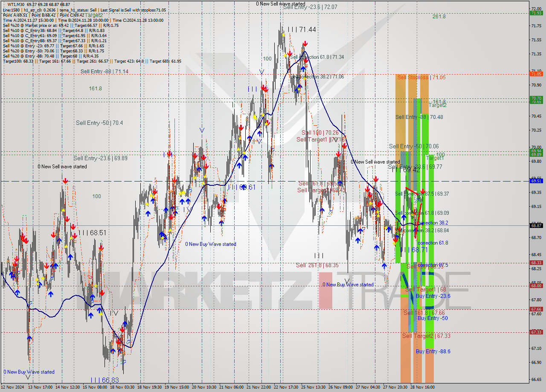This screenshot has width=546, height=392.
Task: Click the '28 Nov 16:00' time axis label
Action: click(422, 387)
